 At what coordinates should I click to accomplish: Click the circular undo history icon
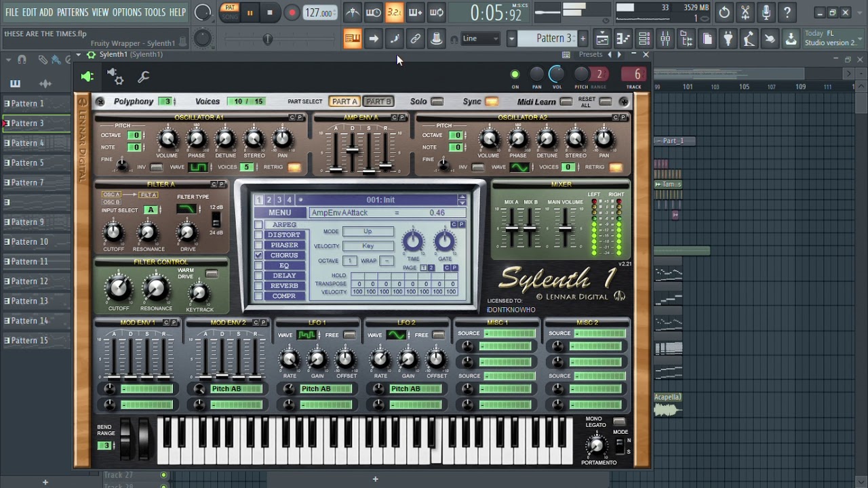pos(724,12)
